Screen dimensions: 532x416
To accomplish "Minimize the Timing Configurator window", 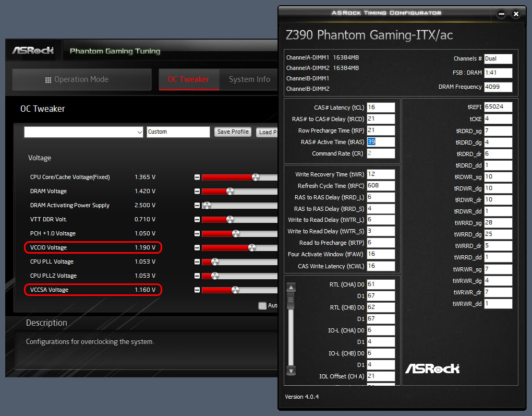I will click(501, 14).
